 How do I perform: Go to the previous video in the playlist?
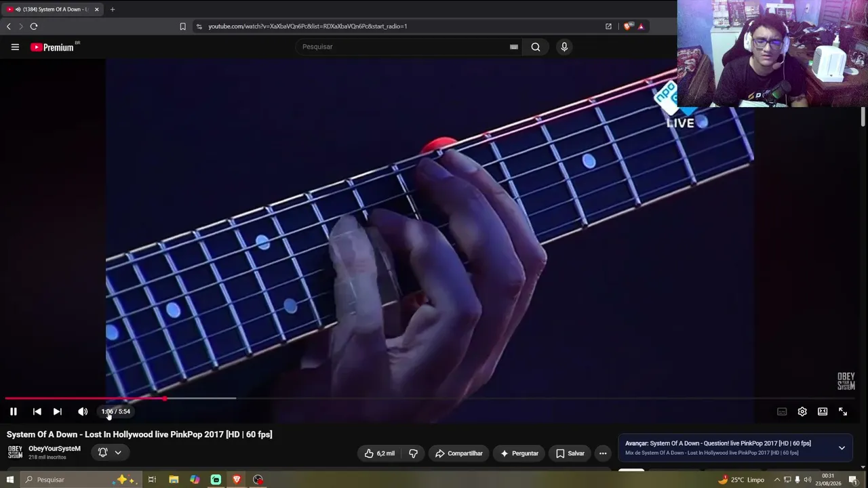(37, 411)
